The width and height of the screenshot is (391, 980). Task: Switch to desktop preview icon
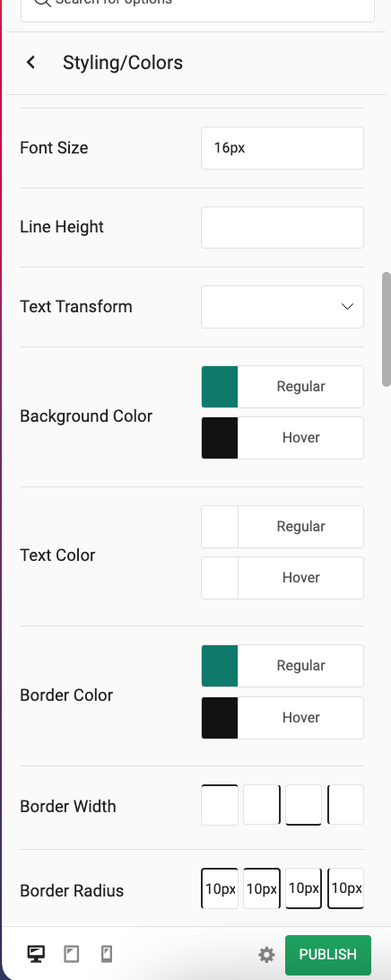pos(36,954)
